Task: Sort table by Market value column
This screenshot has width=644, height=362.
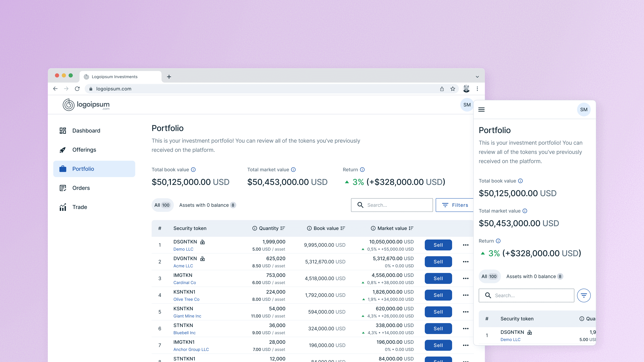Action: tap(411, 228)
